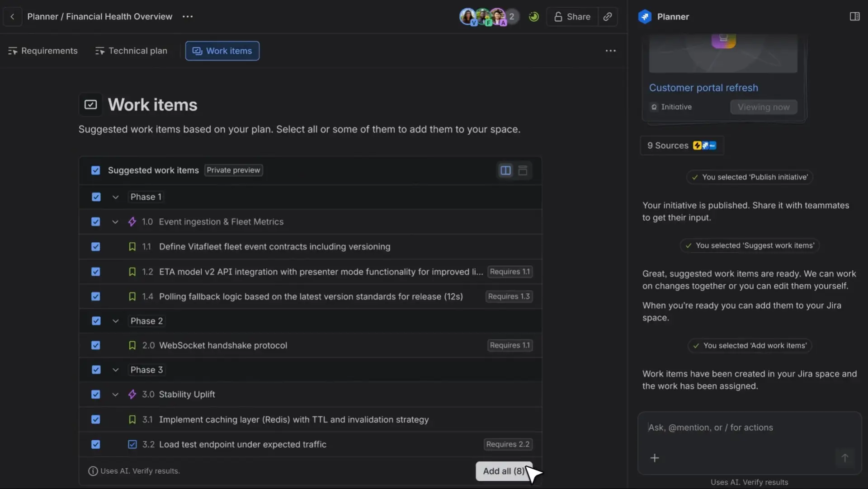Collapse the Phase 2 group chevron
The width and height of the screenshot is (868, 489).
point(115,321)
